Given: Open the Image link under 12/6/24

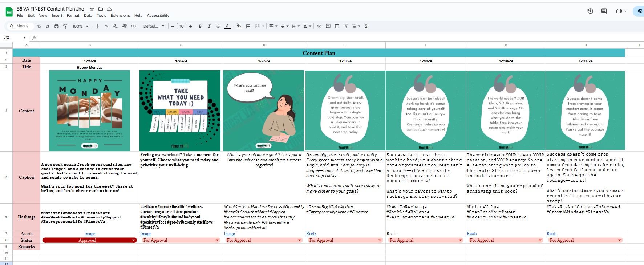Looking at the screenshot, I should tap(146, 234).
